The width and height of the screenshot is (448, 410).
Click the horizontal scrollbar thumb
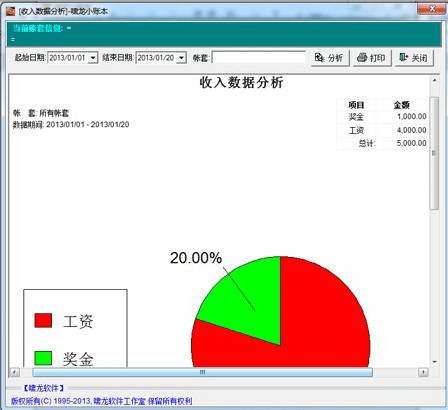202,372
